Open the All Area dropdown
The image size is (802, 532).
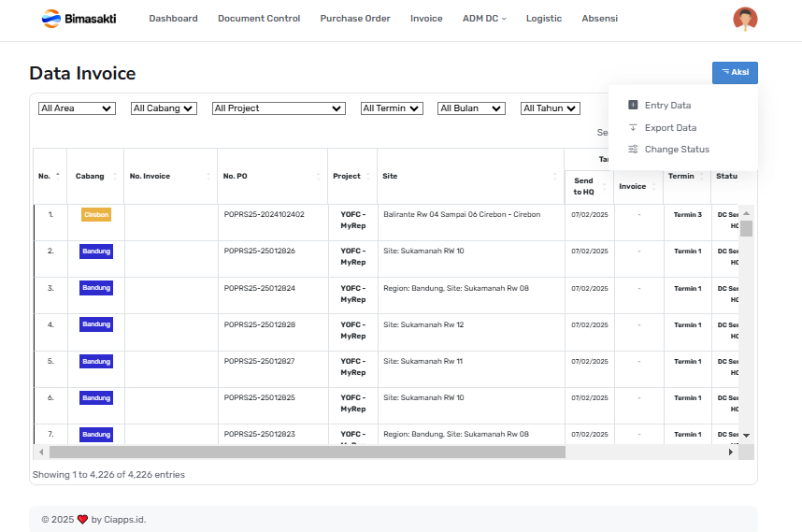click(x=77, y=108)
